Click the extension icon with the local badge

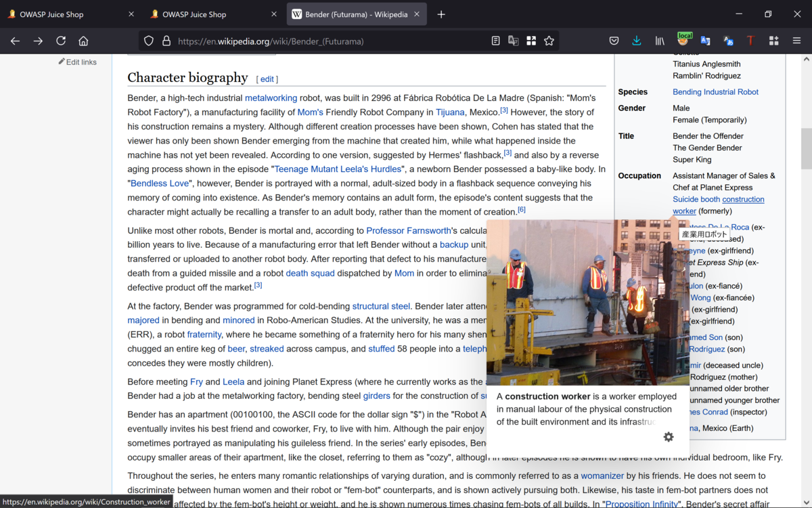[683, 40]
